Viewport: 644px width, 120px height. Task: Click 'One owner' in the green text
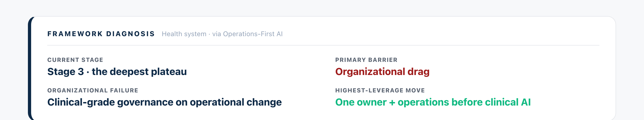361,102
